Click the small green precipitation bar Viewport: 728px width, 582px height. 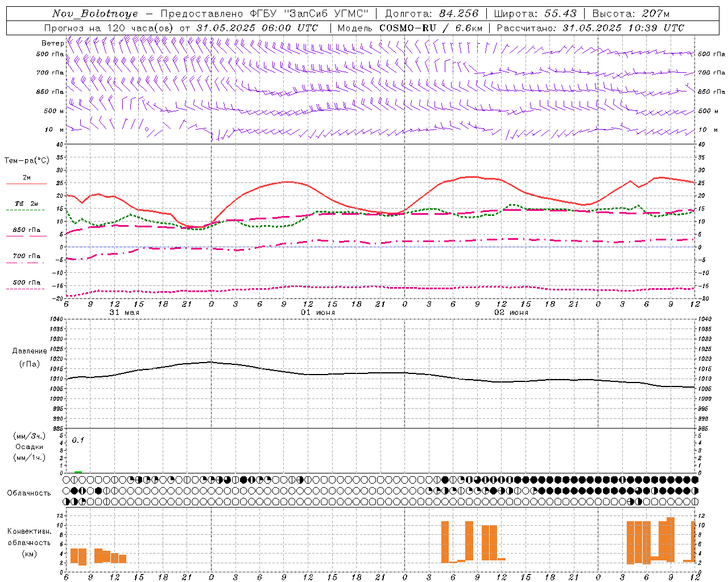pyautogui.click(x=78, y=472)
